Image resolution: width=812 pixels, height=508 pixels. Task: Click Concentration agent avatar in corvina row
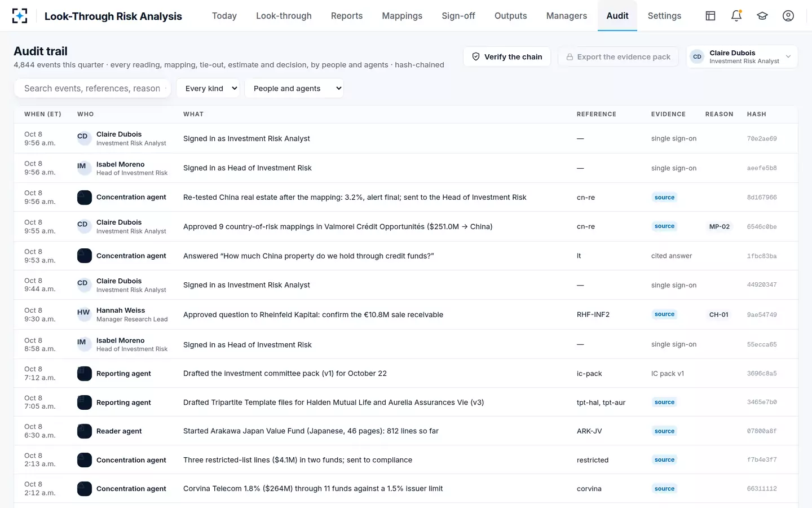[85, 489]
